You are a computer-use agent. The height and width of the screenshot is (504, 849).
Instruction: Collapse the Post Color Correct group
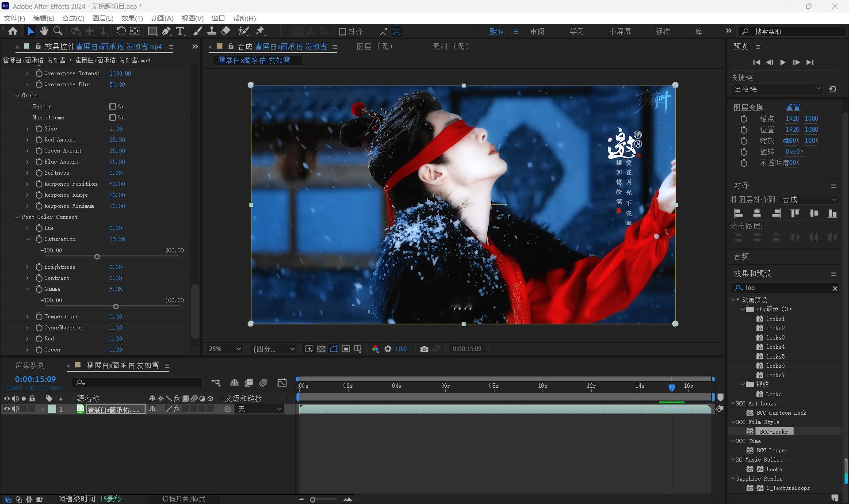[17, 217]
